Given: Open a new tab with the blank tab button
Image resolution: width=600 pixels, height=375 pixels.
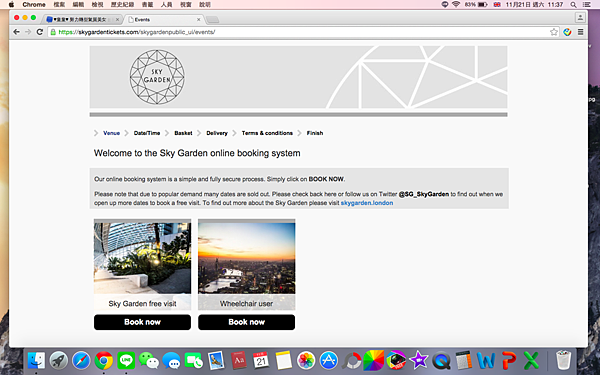Looking at the screenshot, I should (x=212, y=20).
